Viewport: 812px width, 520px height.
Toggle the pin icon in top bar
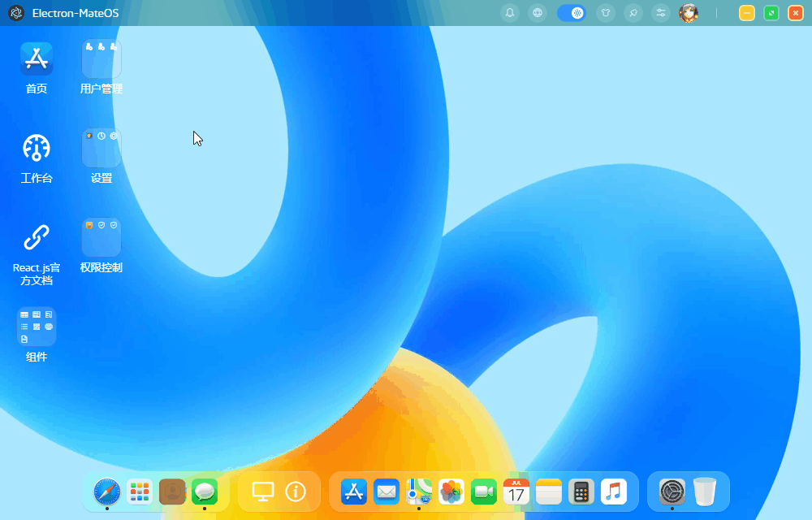(633, 13)
